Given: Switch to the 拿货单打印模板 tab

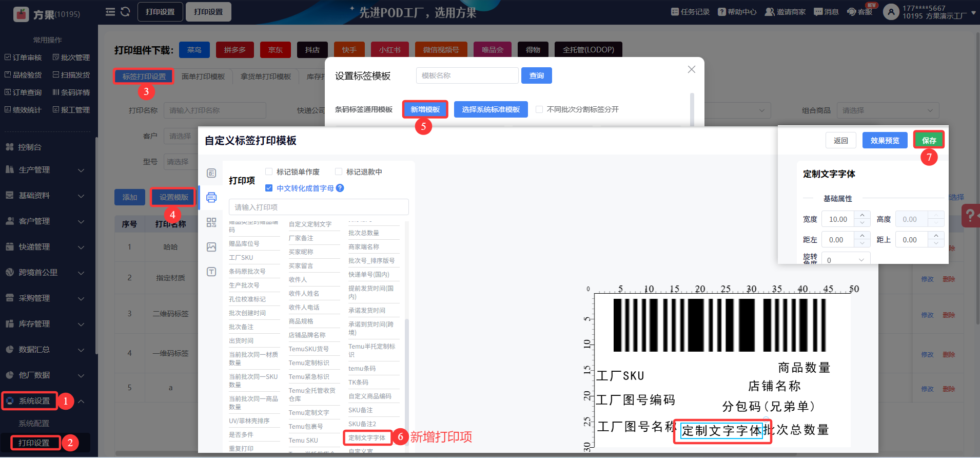Looking at the screenshot, I should pyautogui.click(x=266, y=77).
